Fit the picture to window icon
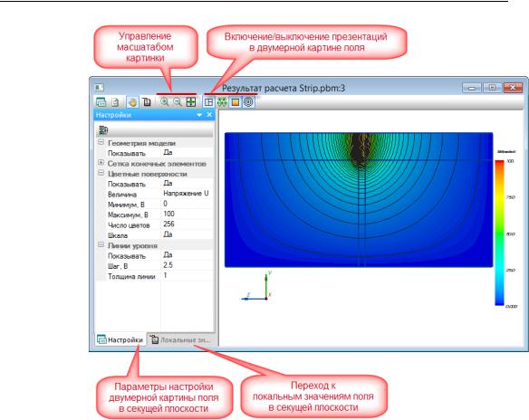Screen dimensions: 529x420 click(x=191, y=101)
